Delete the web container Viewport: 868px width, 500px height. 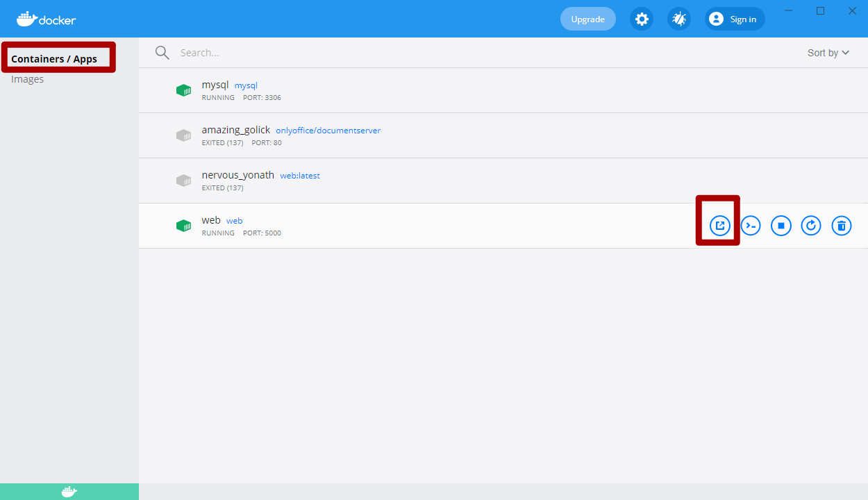842,226
